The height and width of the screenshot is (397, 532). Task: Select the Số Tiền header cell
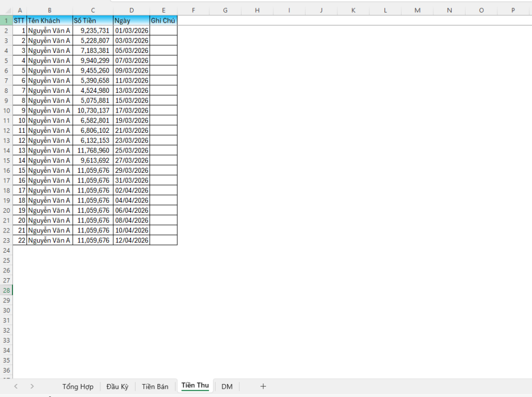tap(92, 21)
